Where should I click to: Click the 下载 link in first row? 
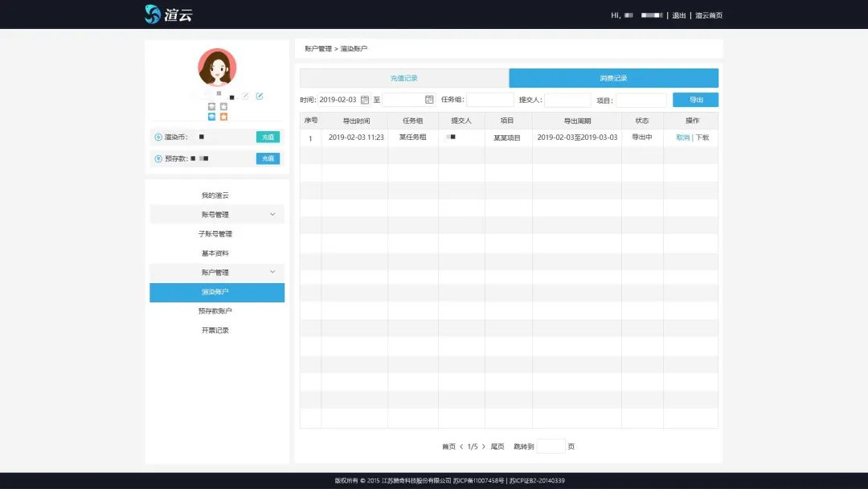point(702,138)
